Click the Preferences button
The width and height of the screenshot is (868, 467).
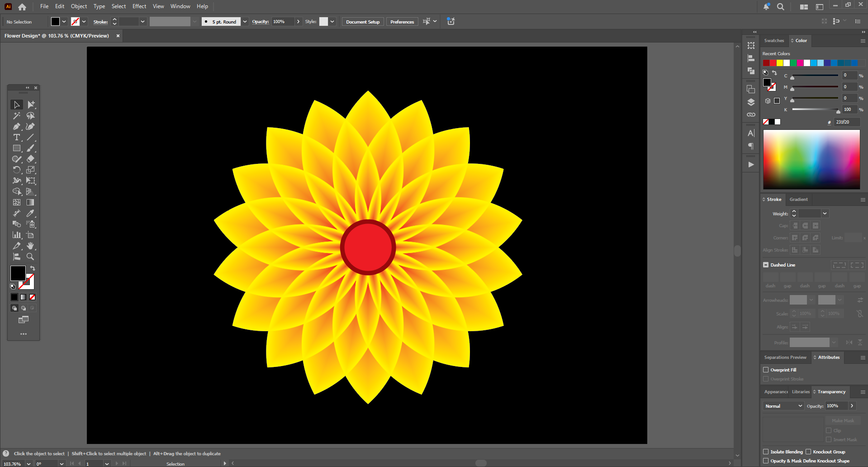(402, 22)
